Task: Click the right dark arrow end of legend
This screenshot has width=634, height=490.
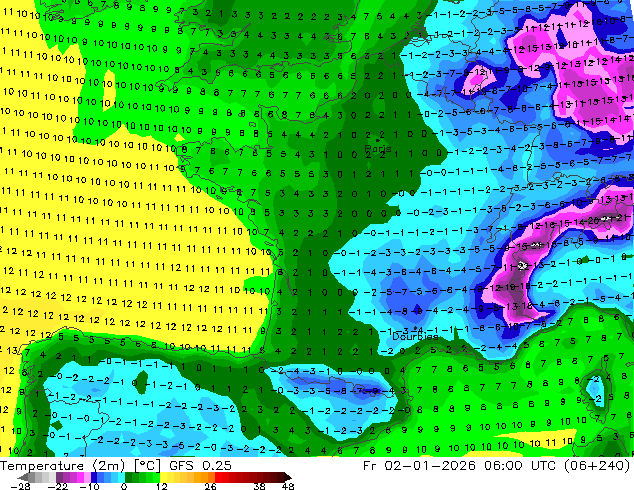Action: (287, 477)
